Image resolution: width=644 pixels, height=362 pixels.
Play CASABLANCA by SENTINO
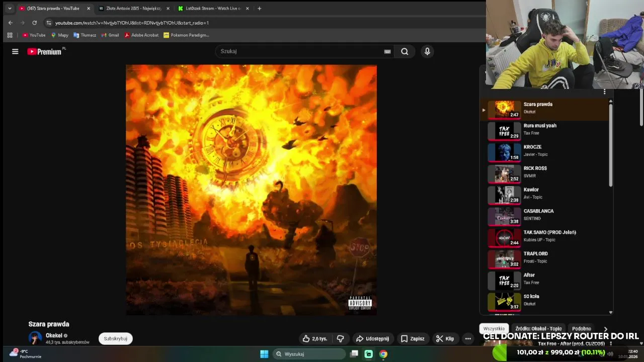[x=545, y=216]
